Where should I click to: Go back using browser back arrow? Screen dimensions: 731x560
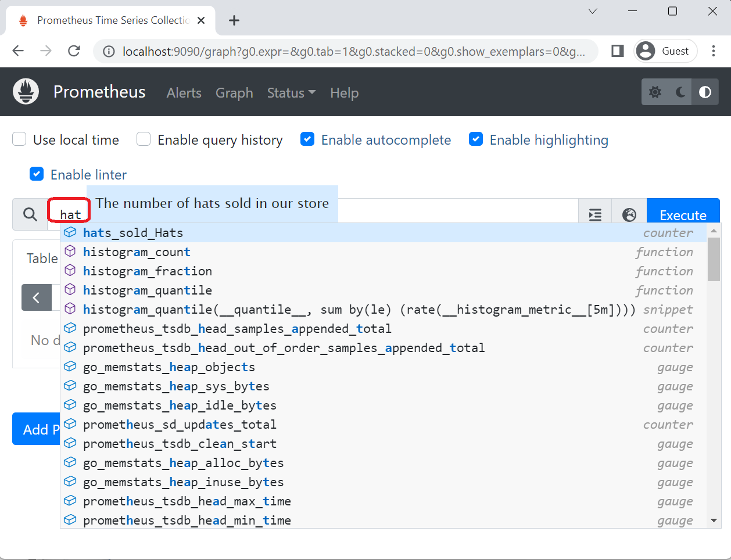pyautogui.click(x=18, y=51)
